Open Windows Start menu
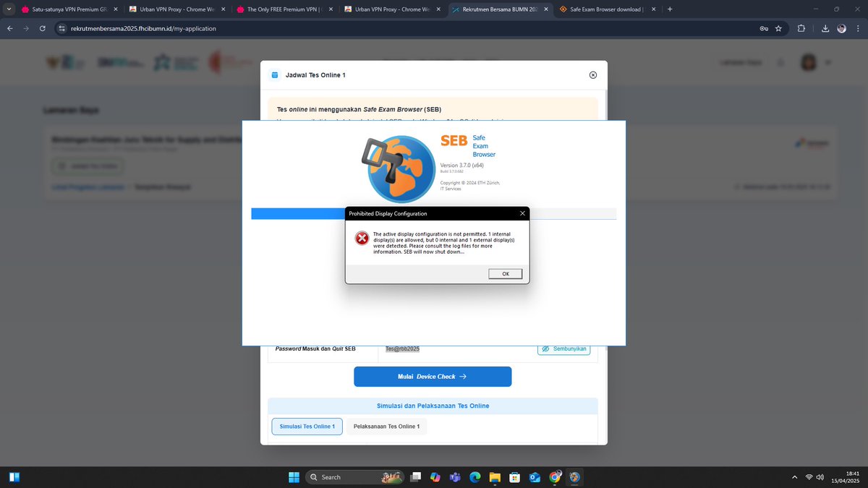868x488 pixels. coord(294,477)
